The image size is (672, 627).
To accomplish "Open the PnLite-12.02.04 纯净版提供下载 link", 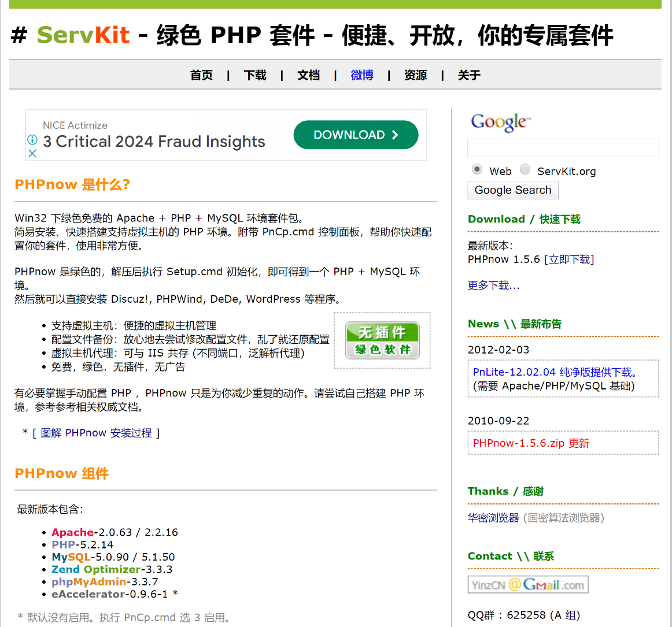I will click(x=555, y=372).
